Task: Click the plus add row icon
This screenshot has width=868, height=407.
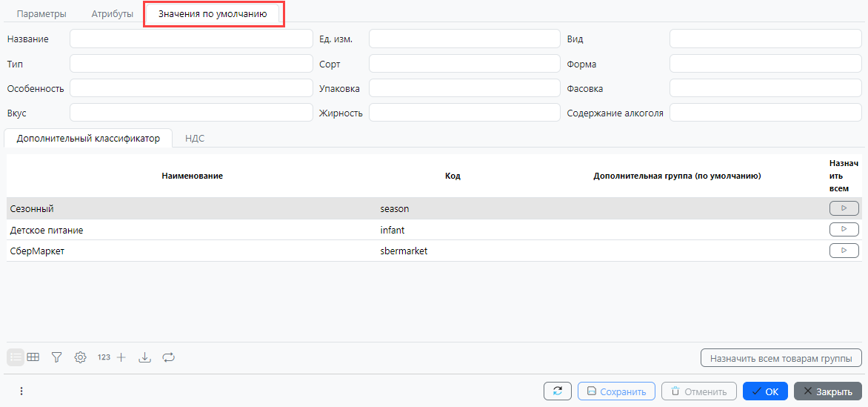Action: (x=121, y=357)
